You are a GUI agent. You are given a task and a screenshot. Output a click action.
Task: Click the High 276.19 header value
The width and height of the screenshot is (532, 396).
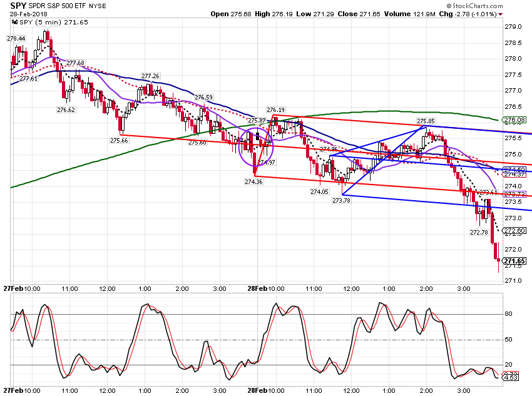click(274, 14)
